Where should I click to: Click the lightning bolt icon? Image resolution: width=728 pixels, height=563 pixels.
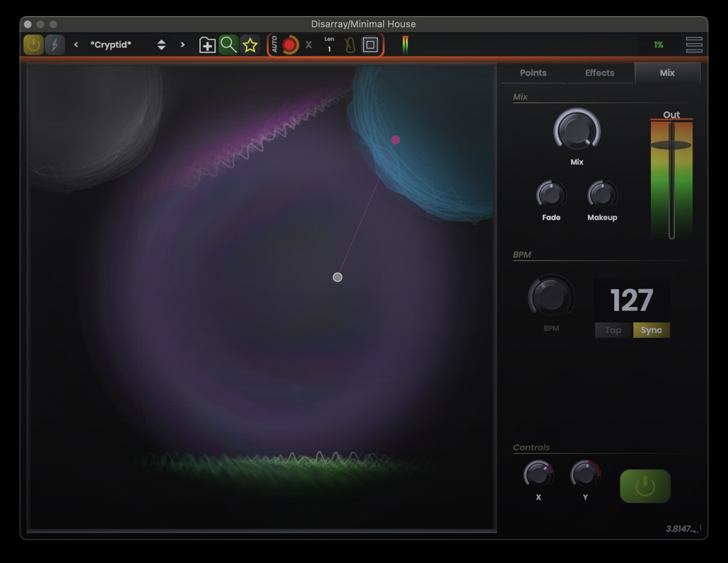(55, 45)
